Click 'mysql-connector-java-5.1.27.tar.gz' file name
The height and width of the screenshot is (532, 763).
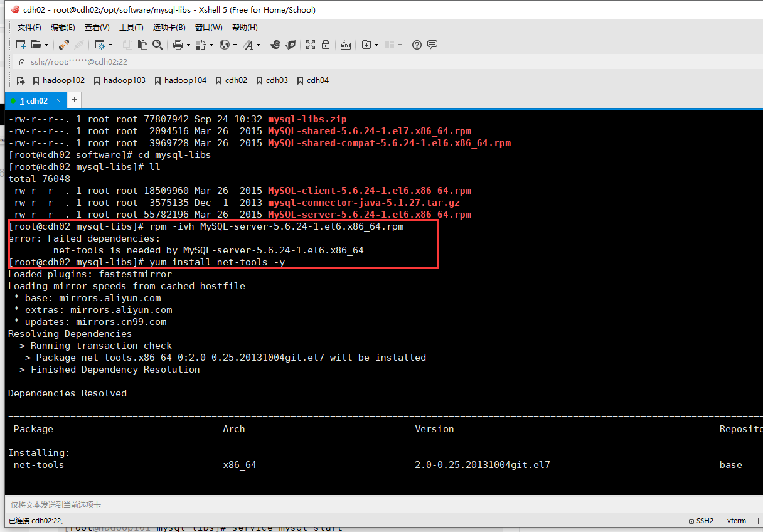(364, 203)
